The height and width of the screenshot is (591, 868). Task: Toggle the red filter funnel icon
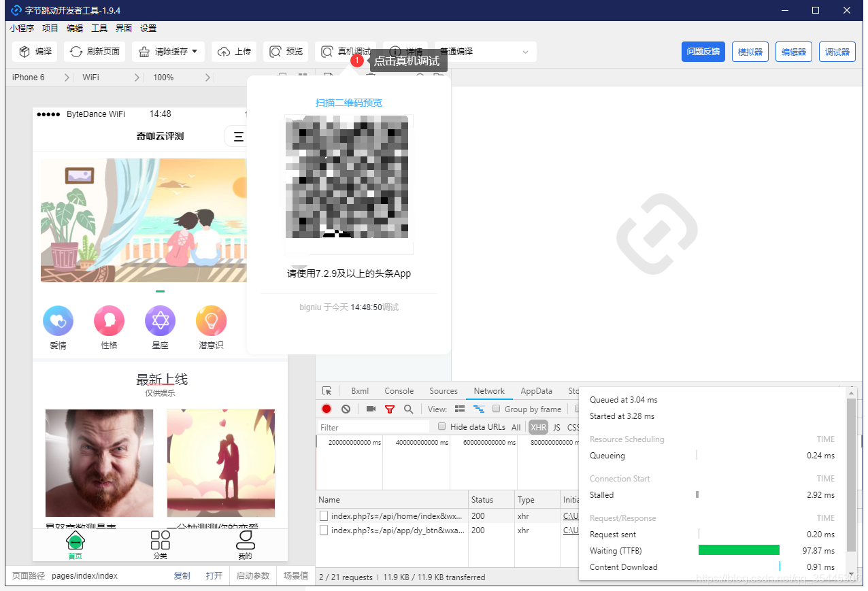[390, 409]
